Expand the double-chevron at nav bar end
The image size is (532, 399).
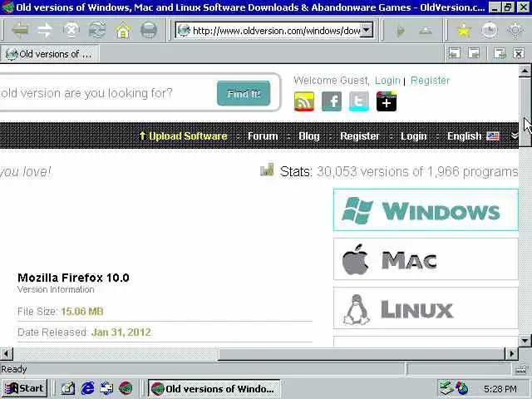click(x=515, y=135)
